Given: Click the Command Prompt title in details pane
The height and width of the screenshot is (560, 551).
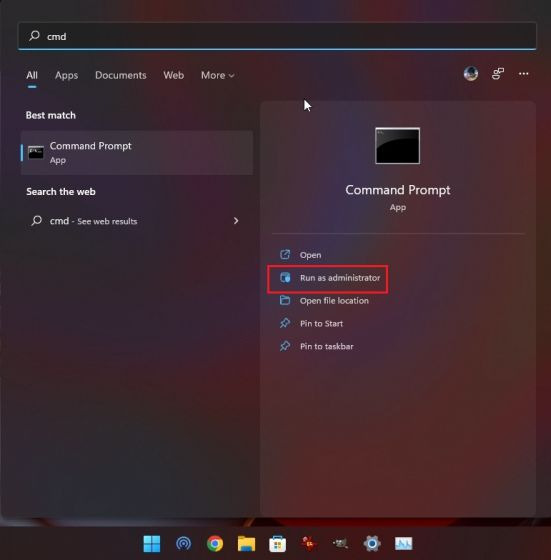Looking at the screenshot, I should click(x=397, y=190).
